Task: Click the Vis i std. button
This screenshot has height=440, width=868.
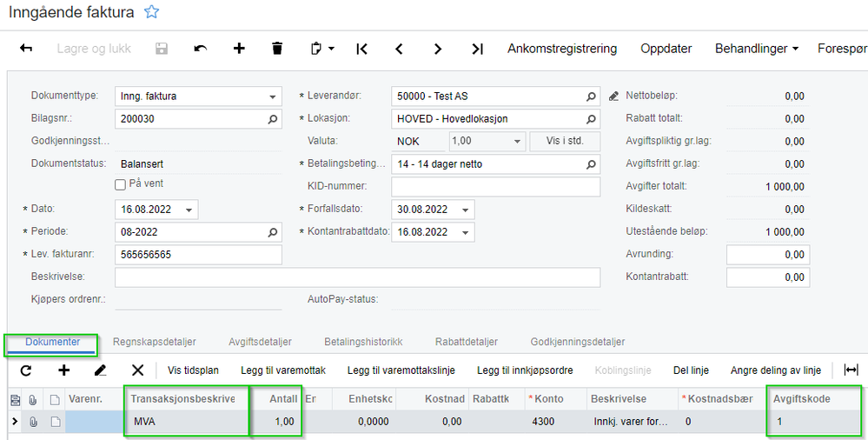Action: pyautogui.click(x=565, y=141)
